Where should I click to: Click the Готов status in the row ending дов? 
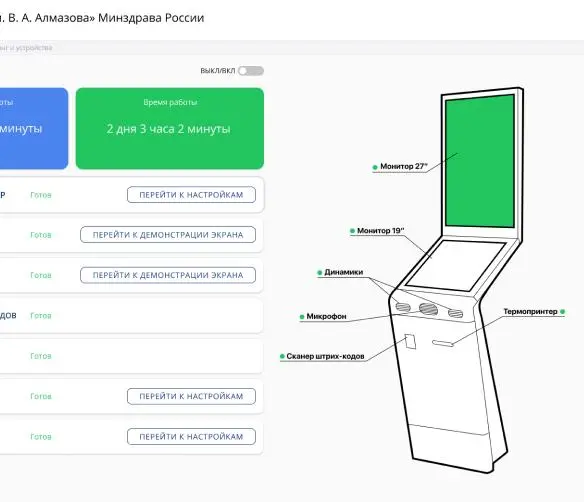click(41, 315)
